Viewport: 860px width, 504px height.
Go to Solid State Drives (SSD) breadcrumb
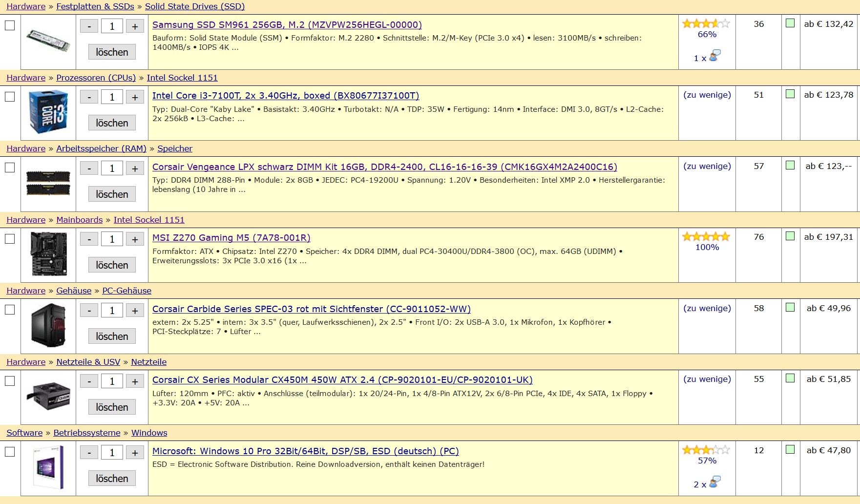[195, 6]
